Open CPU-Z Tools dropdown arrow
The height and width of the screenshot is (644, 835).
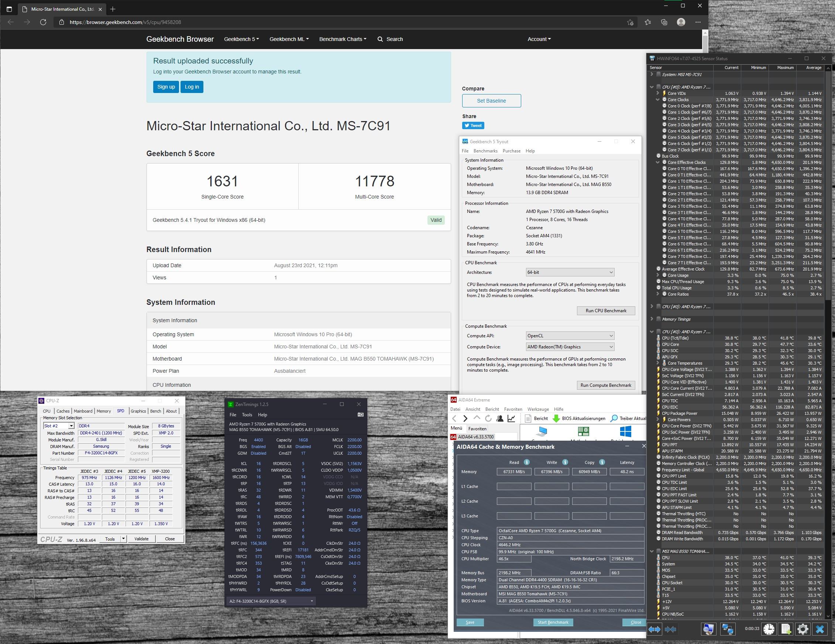(x=123, y=539)
